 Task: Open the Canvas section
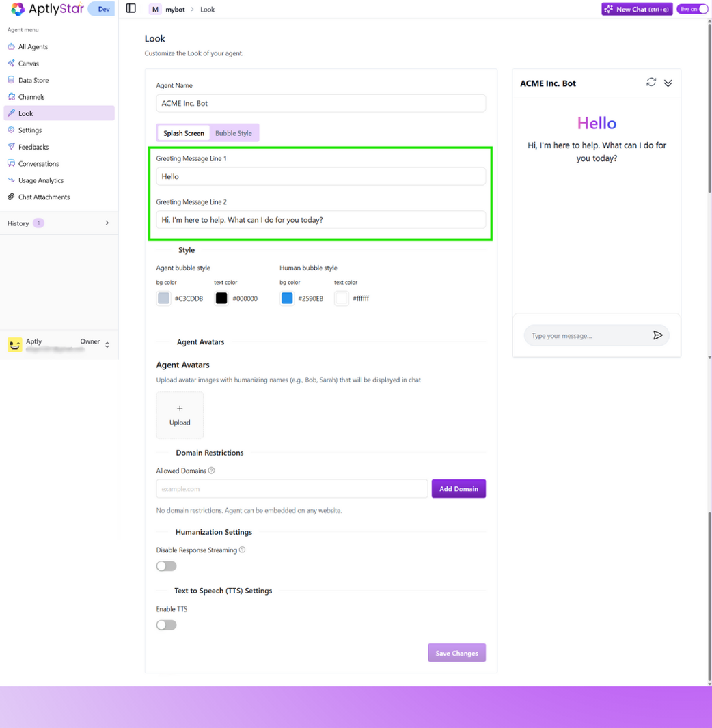28,63
